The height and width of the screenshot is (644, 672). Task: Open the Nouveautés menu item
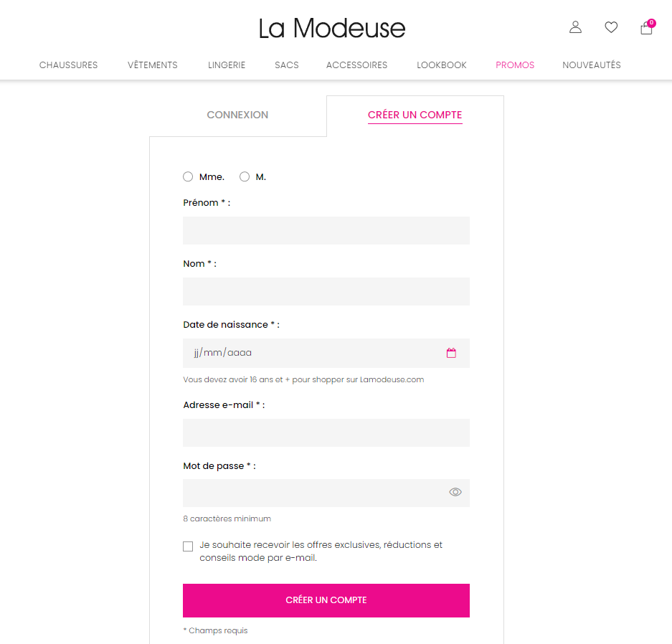(592, 65)
